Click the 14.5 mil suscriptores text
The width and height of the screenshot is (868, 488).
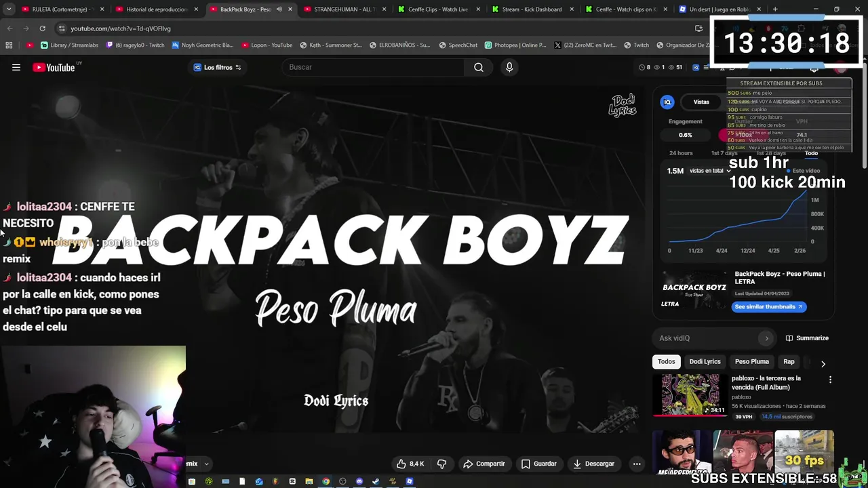coord(787,417)
